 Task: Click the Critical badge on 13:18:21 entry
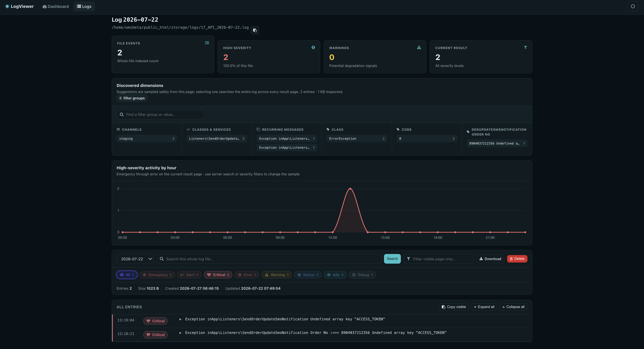click(x=155, y=335)
